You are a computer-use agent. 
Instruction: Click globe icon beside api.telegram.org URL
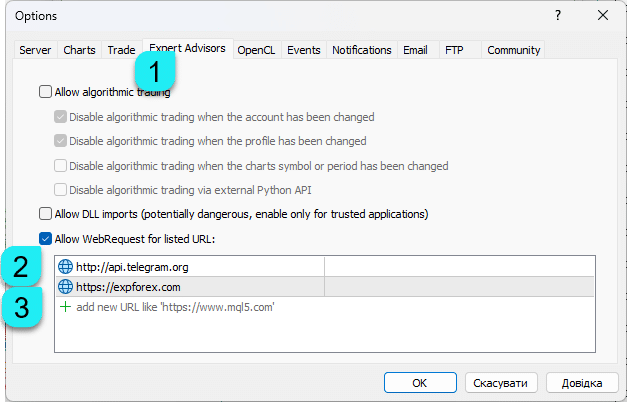tap(66, 267)
